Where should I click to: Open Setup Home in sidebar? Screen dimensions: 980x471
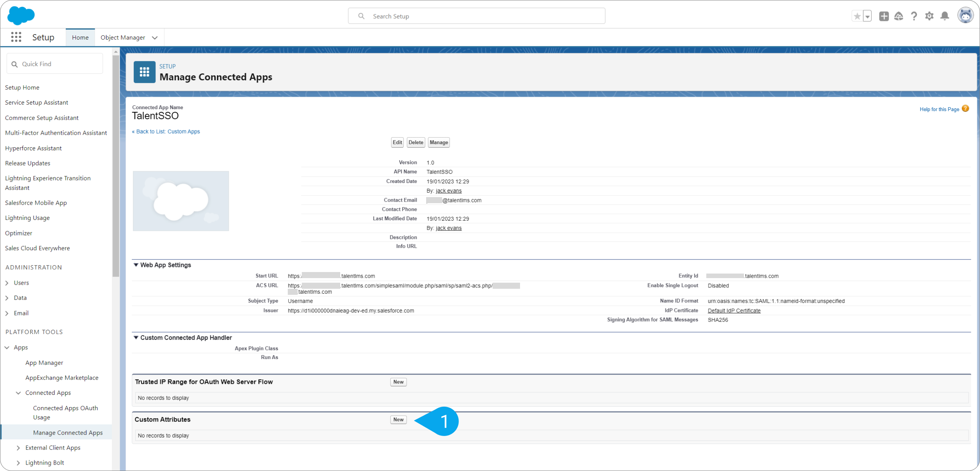[22, 87]
